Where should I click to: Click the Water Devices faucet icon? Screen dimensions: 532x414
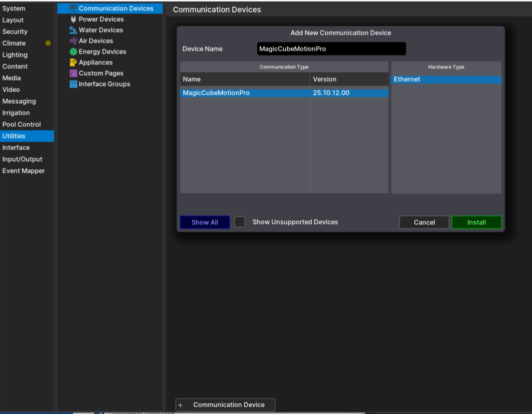(x=74, y=30)
